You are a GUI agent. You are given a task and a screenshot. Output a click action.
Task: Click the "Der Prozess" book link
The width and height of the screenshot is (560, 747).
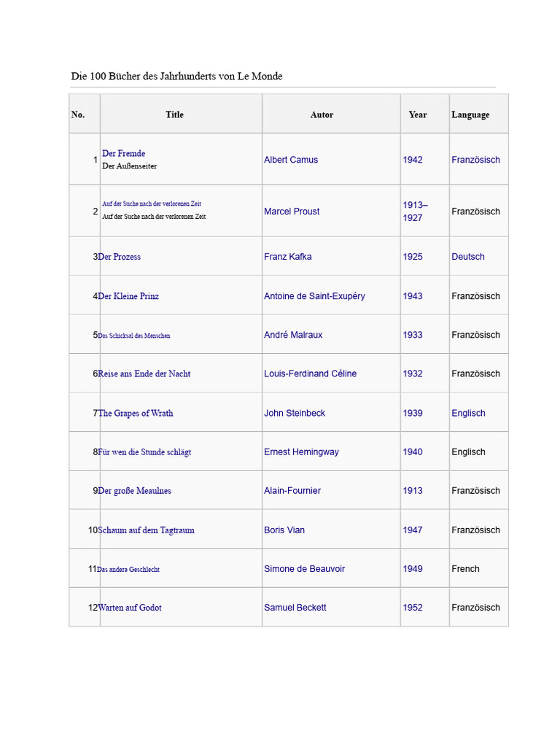click(120, 257)
